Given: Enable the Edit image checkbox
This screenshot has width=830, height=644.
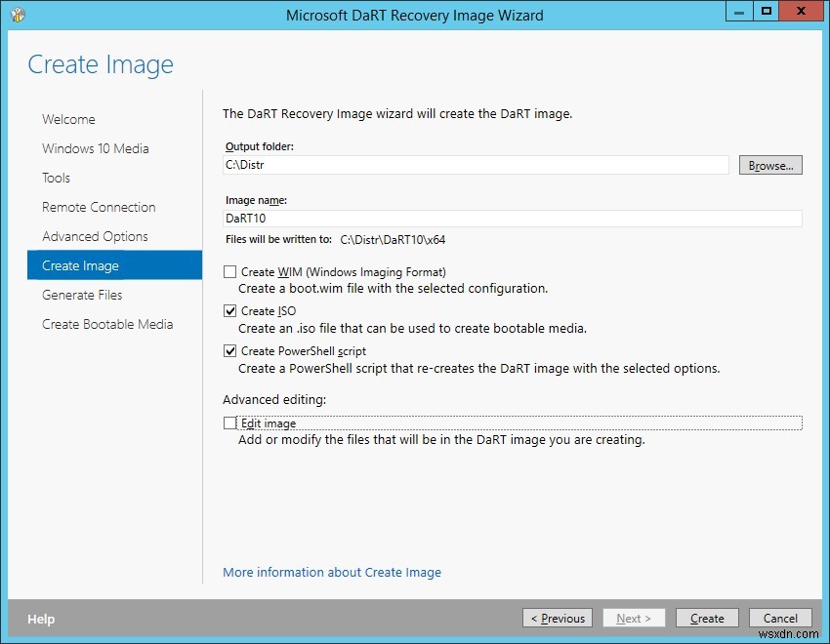Looking at the screenshot, I should tap(230, 423).
